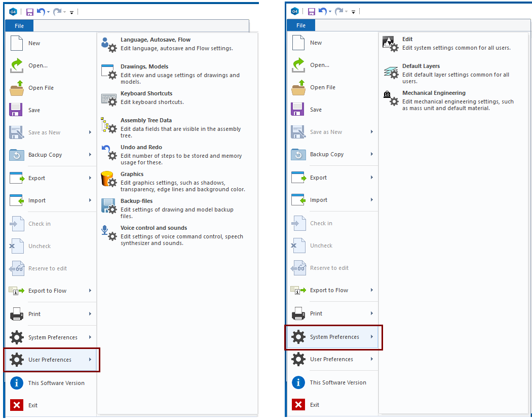
Task: Open Undo and Redo settings
Action: coord(141,147)
